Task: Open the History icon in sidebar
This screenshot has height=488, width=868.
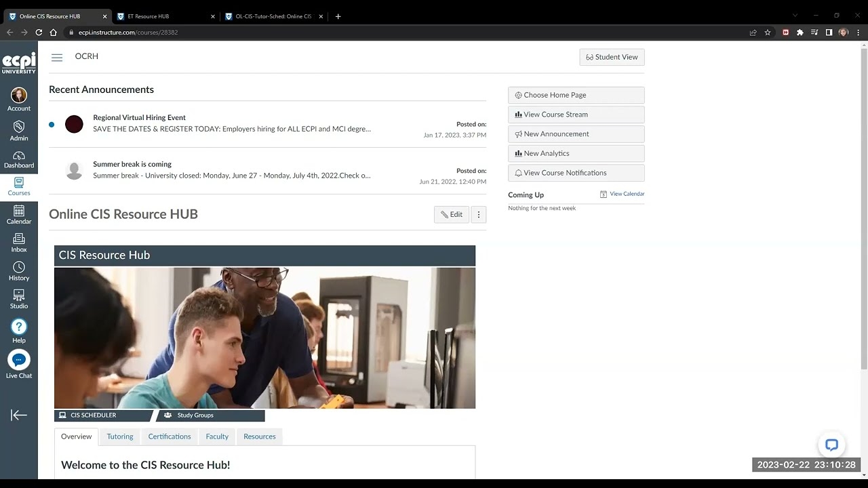Action: [x=19, y=271]
